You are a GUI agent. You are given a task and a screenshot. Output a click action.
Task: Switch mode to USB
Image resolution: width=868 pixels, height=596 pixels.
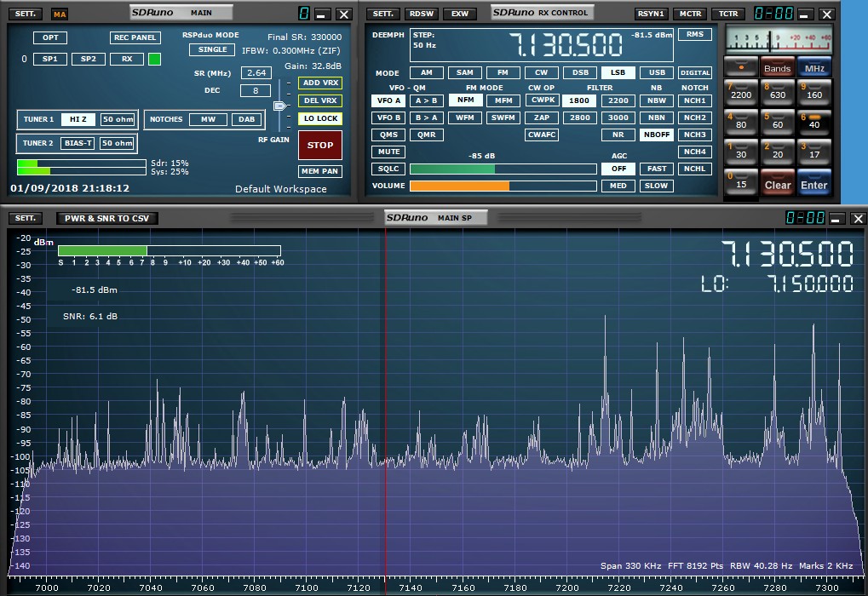tap(657, 72)
